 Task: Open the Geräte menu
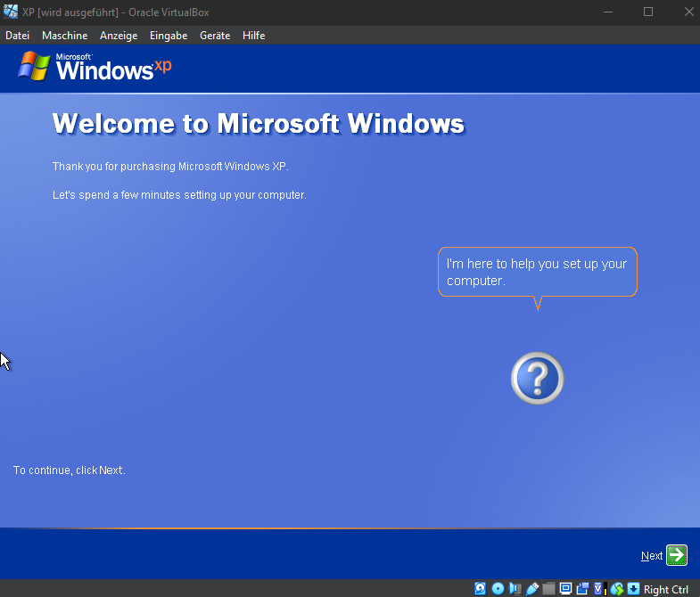(215, 36)
